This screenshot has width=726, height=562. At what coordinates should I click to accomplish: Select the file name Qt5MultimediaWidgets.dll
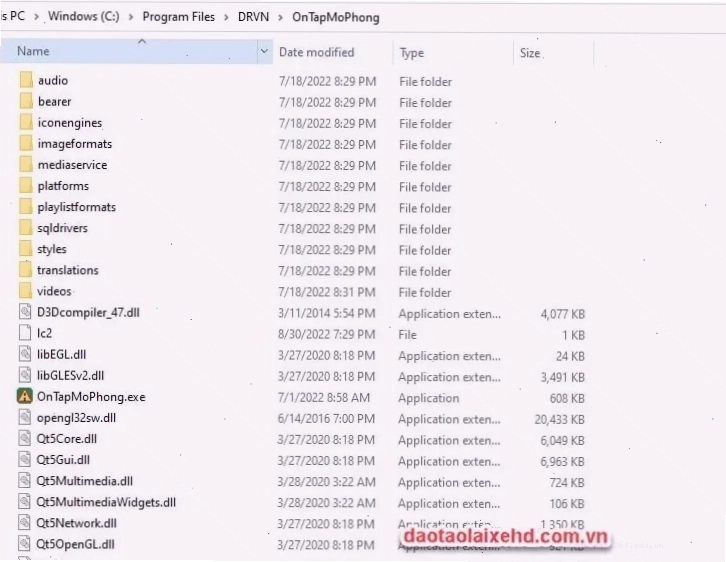[106, 502]
